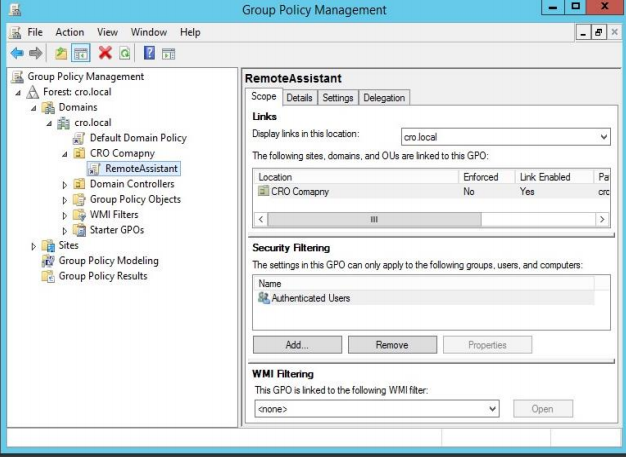Open the WMI filter dropdown showing <none>
The height and width of the screenshot is (457, 626).
pyautogui.click(x=491, y=409)
